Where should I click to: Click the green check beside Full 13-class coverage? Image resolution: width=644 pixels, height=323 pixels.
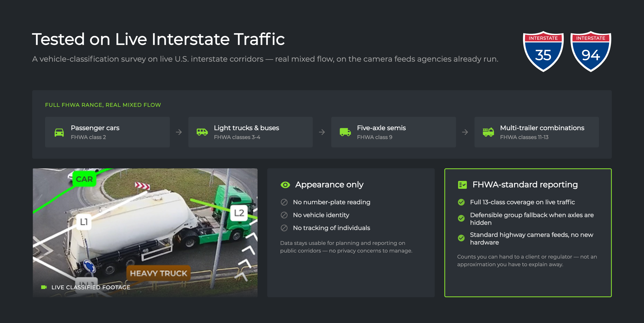point(461,202)
